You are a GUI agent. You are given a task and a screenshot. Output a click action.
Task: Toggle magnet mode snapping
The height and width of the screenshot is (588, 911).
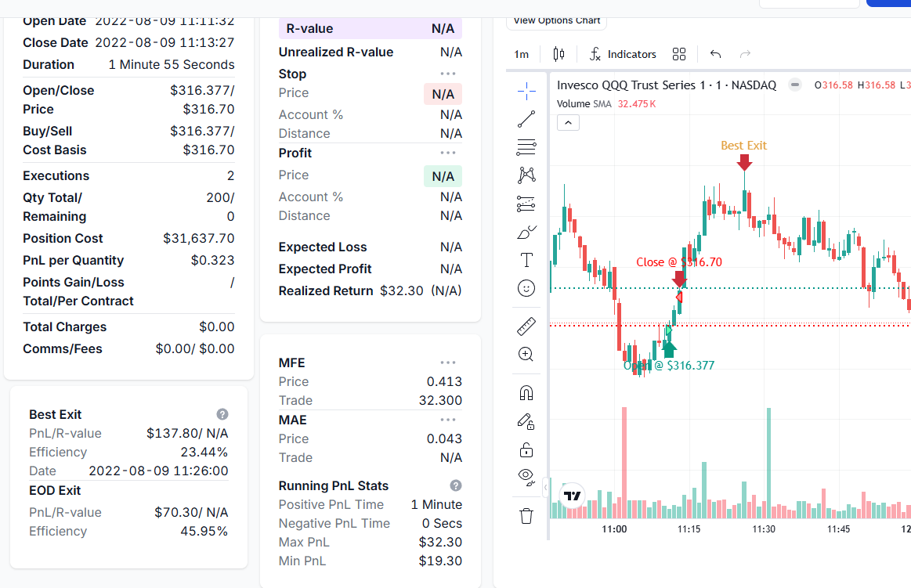(526, 392)
